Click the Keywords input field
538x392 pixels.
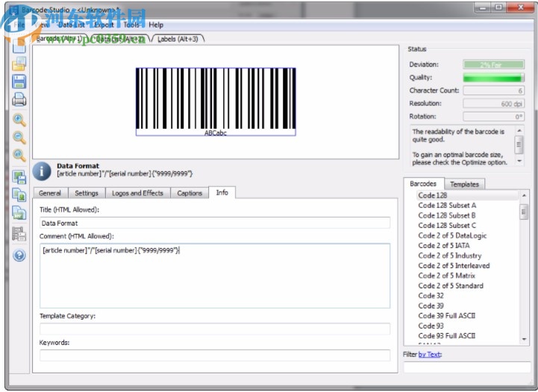point(215,355)
